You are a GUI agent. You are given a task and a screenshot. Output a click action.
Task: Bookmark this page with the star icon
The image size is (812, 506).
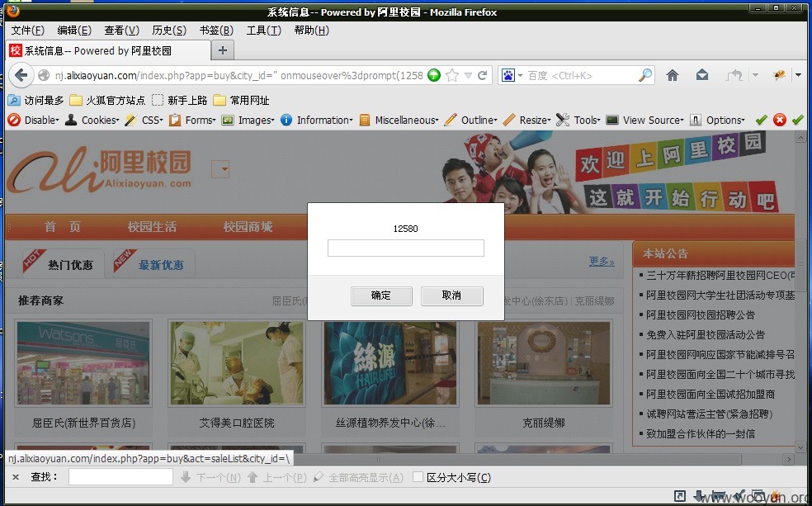tap(451, 76)
